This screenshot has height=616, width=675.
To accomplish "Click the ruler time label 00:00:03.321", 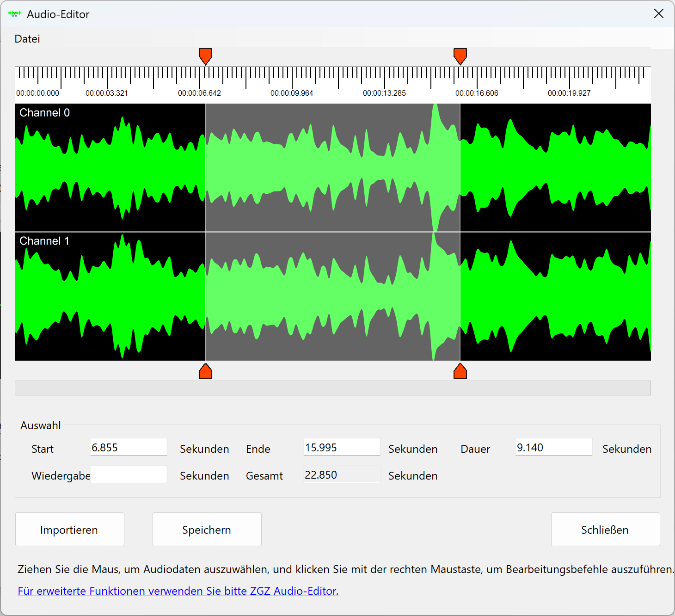I will 107,93.
